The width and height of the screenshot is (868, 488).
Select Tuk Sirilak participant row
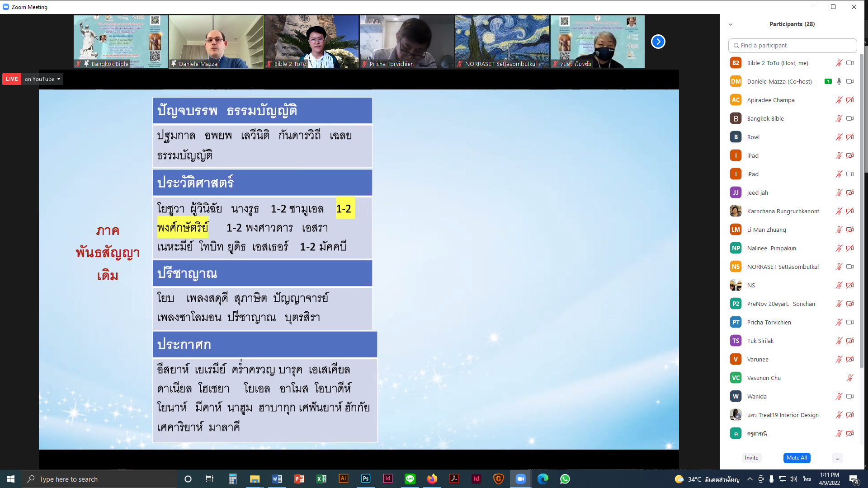(792, 341)
